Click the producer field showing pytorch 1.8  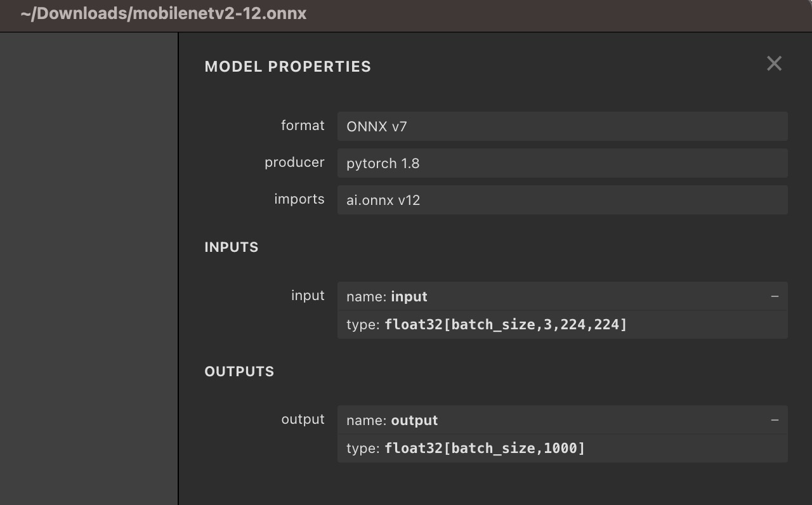click(x=562, y=163)
